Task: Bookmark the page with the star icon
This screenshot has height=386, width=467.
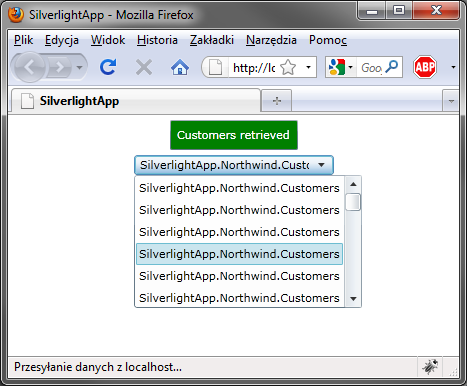Action: point(288,68)
